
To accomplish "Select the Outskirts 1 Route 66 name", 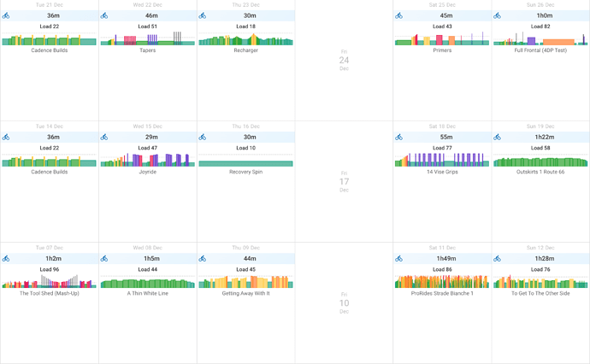I will (x=540, y=172).
